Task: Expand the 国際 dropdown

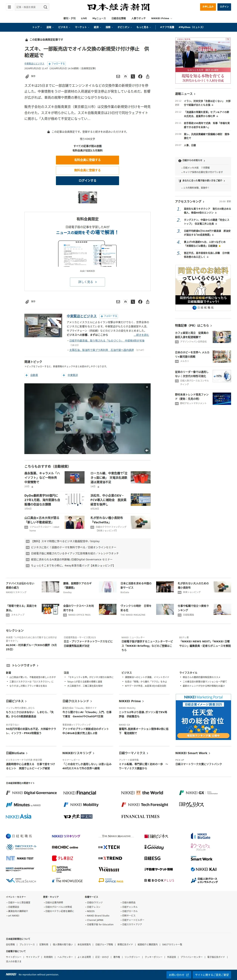Action: pos(109,27)
